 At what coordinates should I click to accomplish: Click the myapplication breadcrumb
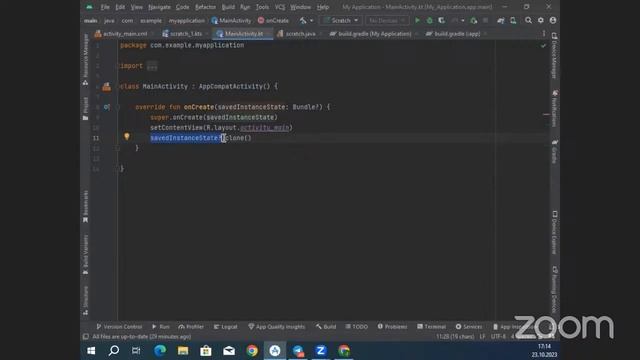(x=187, y=20)
